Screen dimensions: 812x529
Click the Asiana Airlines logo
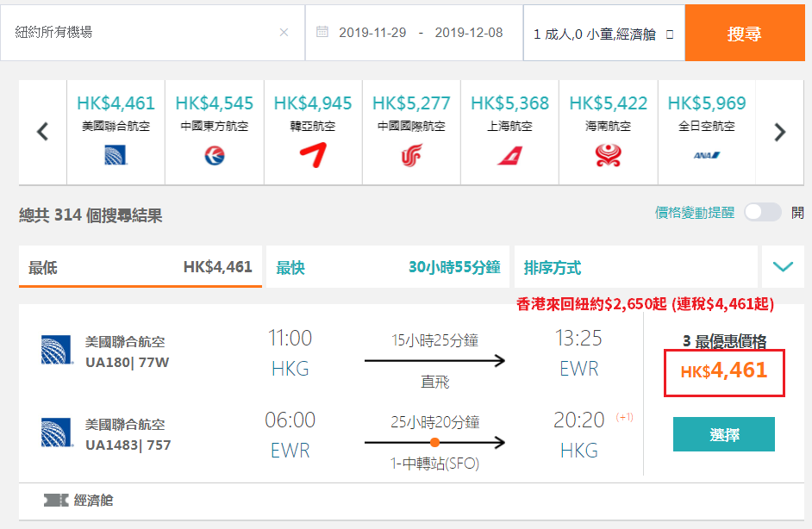click(313, 155)
